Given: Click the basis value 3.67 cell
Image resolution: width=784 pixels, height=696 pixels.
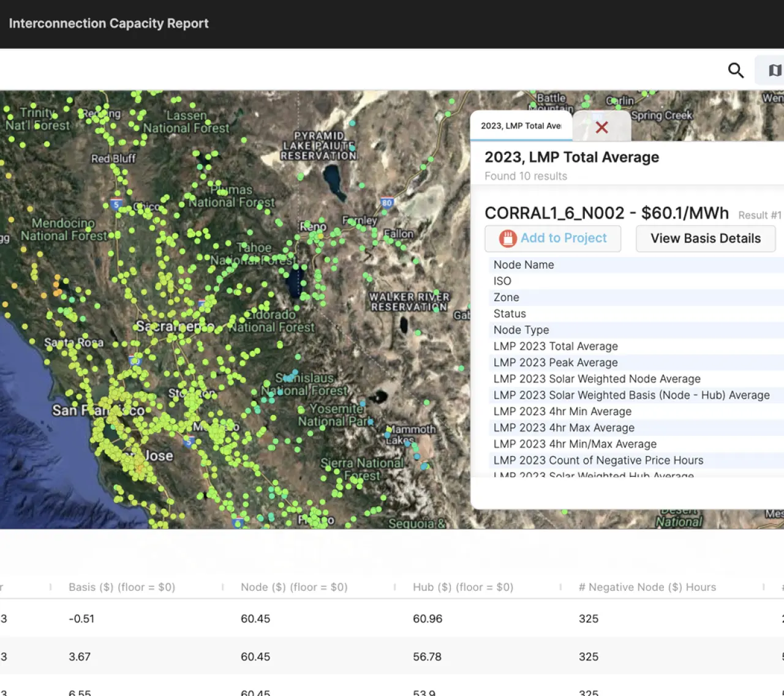Looking at the screenshot, I should [x=80, y=657].
